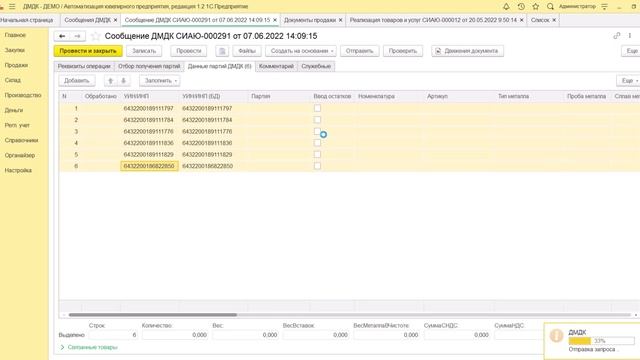Select УИН/ИНП cell 6432200186822850 in row 6

click(x=149, y=166)
